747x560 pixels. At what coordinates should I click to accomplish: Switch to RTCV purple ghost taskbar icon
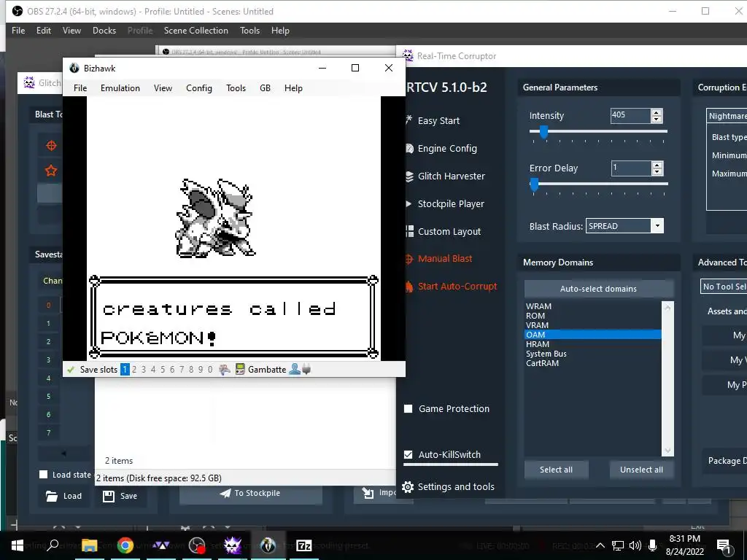point(233,545)
